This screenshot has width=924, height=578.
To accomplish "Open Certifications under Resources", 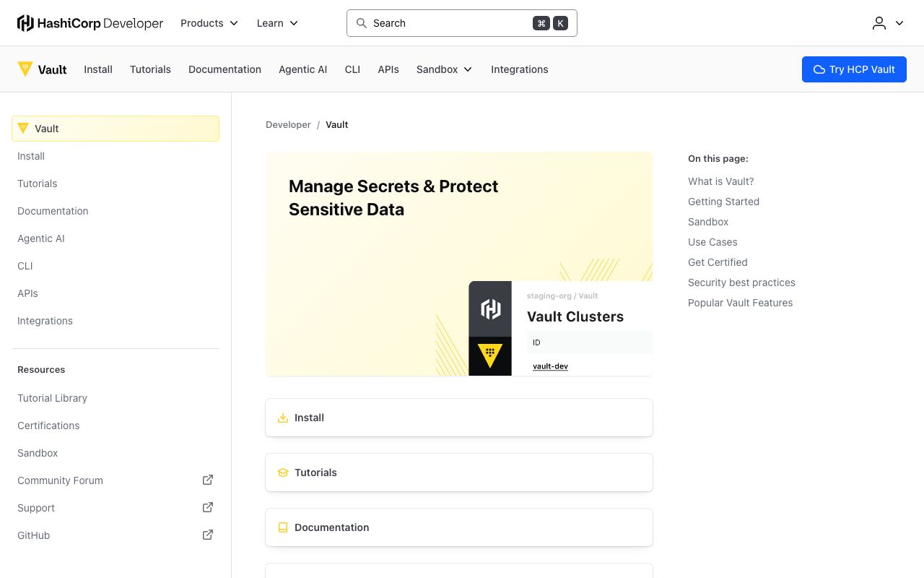I will (x=115, y=426).
